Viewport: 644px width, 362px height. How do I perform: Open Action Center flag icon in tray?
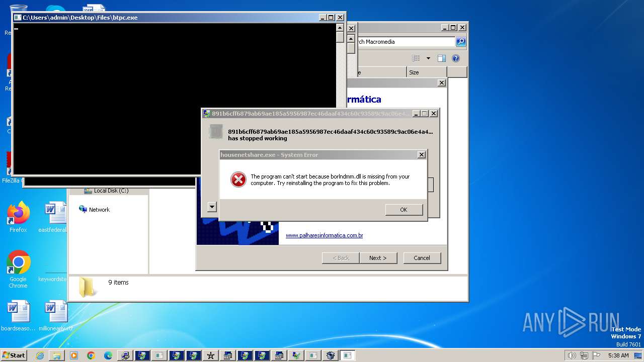pyautogui.click(x=596, y=355)
